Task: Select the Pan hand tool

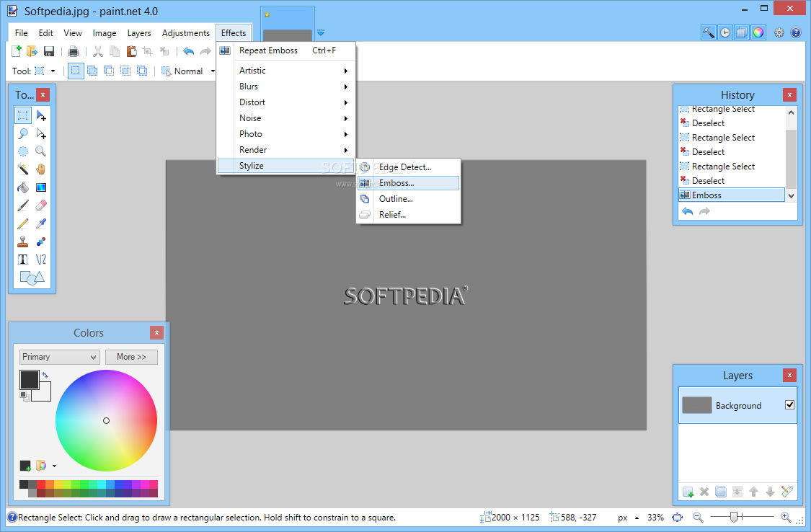Action: [41, 169]
